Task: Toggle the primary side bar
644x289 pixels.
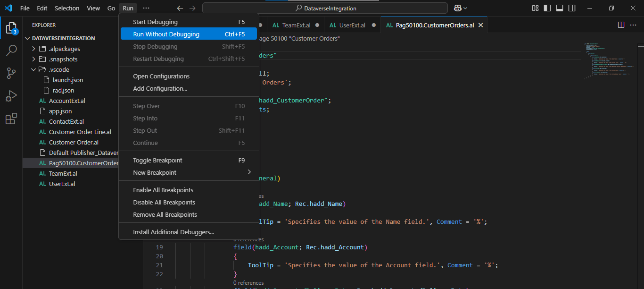Action: coord(547,8)
